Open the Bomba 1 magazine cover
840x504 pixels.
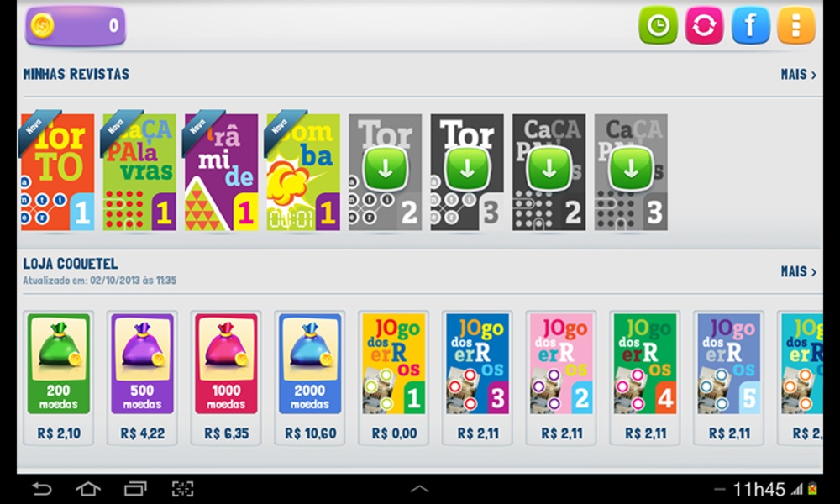(x=303, y=172)
